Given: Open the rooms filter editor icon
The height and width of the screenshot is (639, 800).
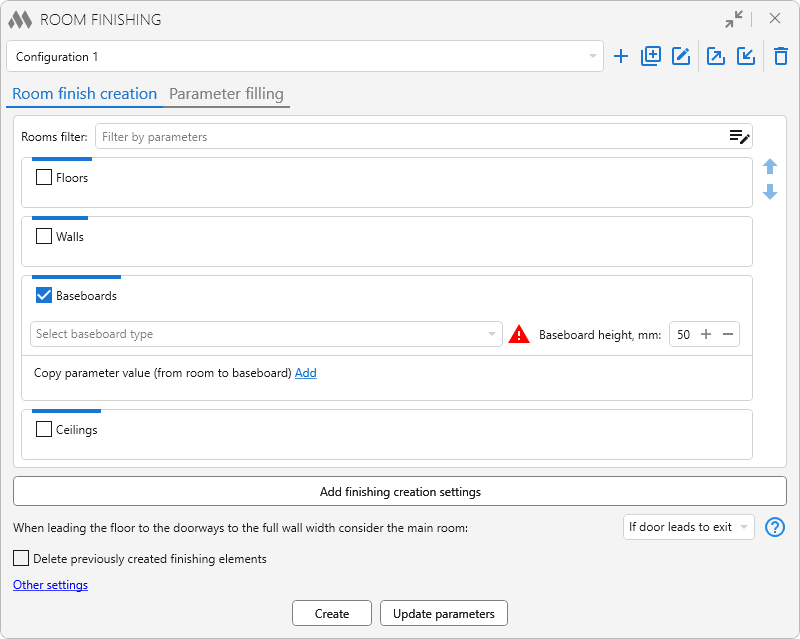Looking at the screenshot, I should point(739,137).
